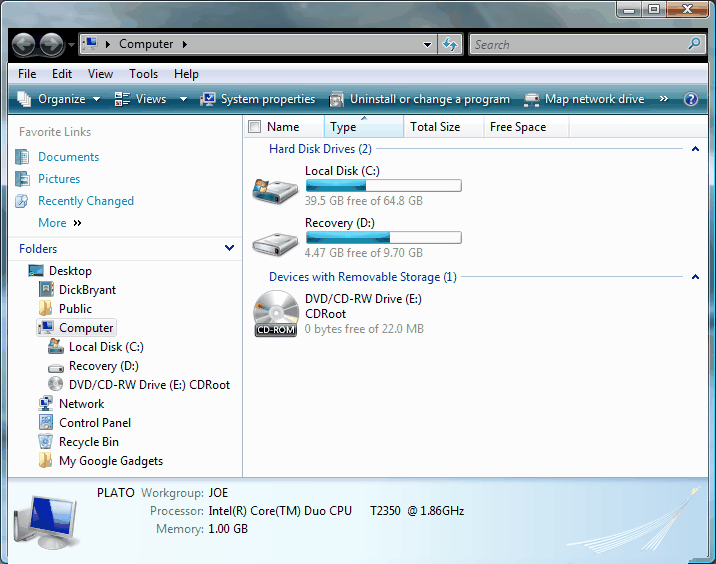Viewport: 716px width, 564px height.
Task: Click the Hard Disk Drives (2) heading
Action: (x=320, y=149)
